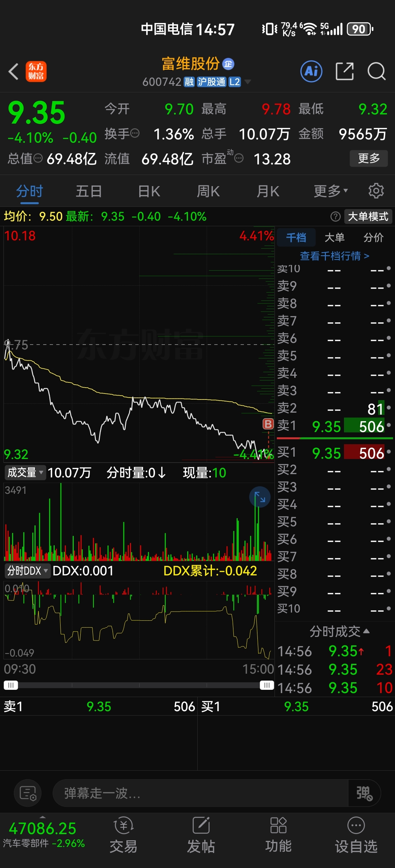Switch to the 分时 tab
Viewport: 395px width, 868px height.
[x=29, y=191]
